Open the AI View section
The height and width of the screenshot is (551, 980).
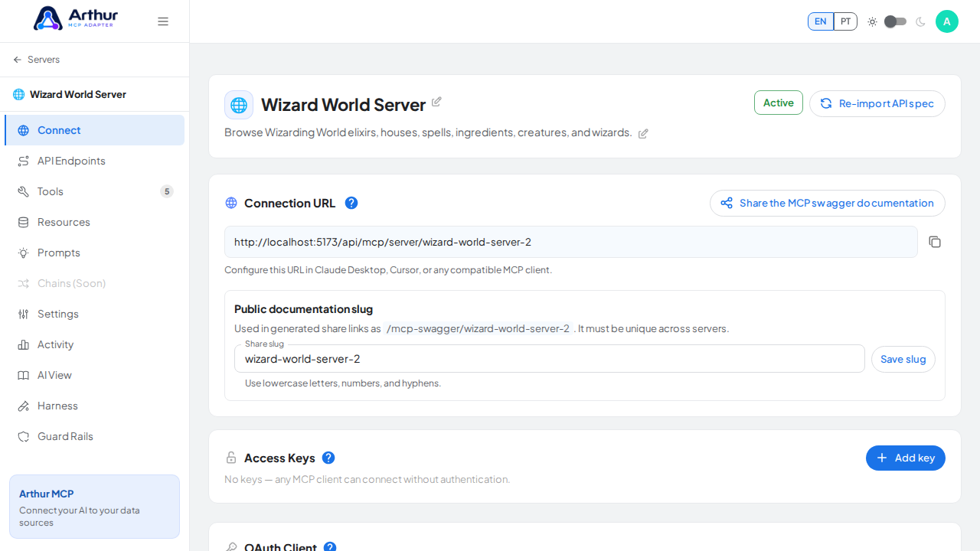tap(95, 375)
